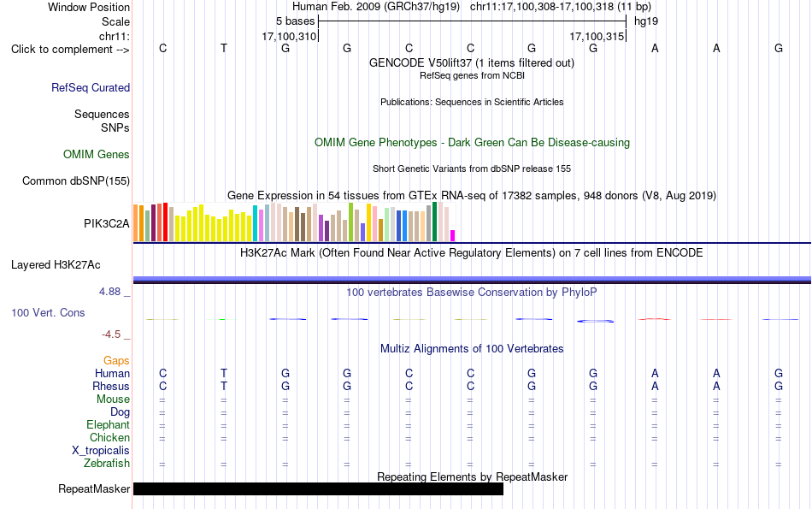812x509 pixels.
Task: Click the Mouse species row label
Action: click(x=114, y=400)
